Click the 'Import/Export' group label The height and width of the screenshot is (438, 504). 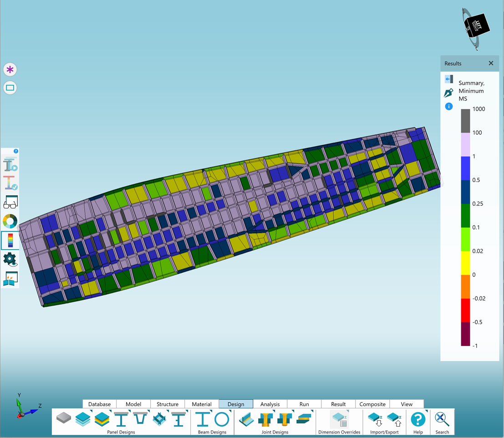click(x=384, y=432)
